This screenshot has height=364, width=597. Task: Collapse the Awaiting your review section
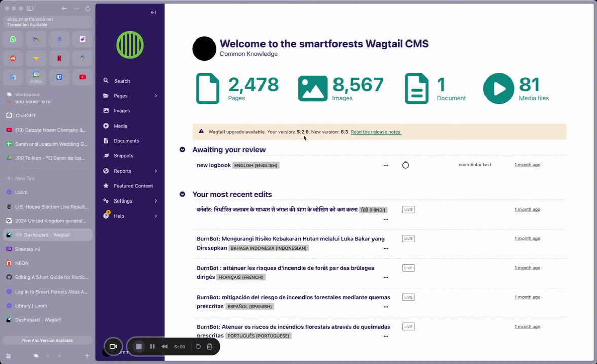point(182,149)
